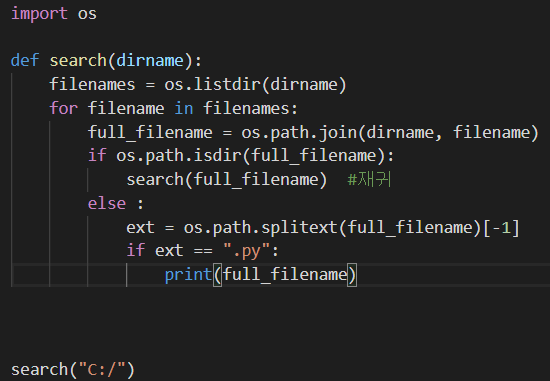550x381 pixels.
Task: Click 'os' in the import statement
Action: 87,14
